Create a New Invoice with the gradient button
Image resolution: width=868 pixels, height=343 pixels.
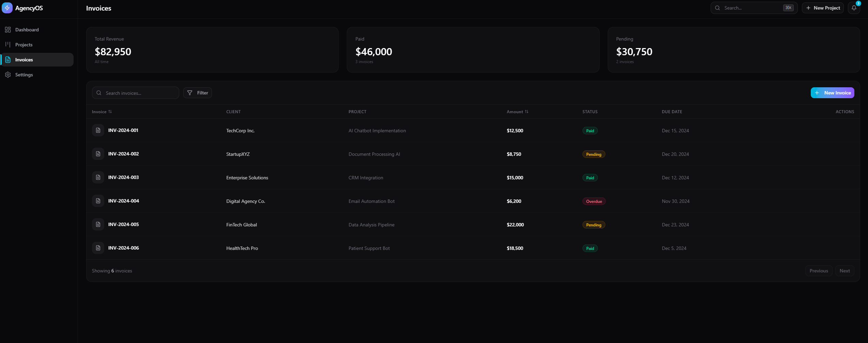832,92
